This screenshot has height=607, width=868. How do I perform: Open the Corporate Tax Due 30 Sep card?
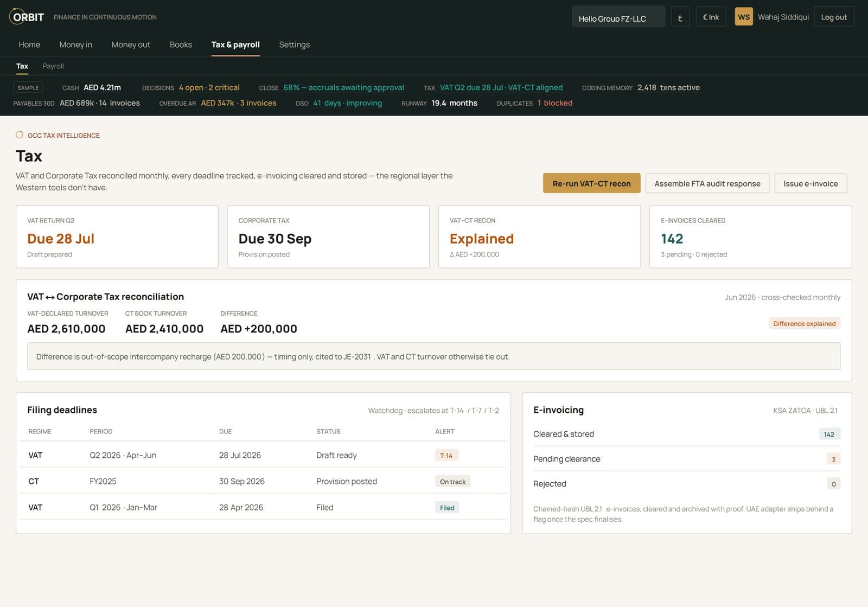[x=328, y=237]
